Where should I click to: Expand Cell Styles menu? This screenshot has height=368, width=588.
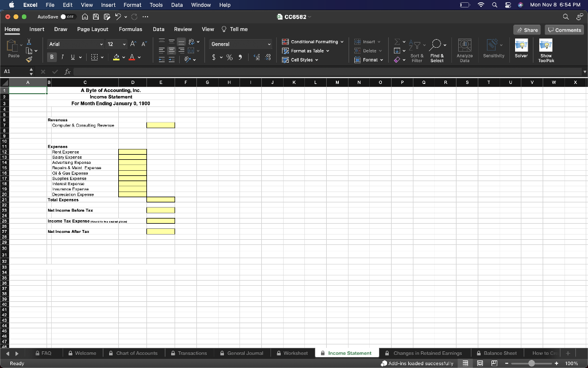click(x=300, y=60)
